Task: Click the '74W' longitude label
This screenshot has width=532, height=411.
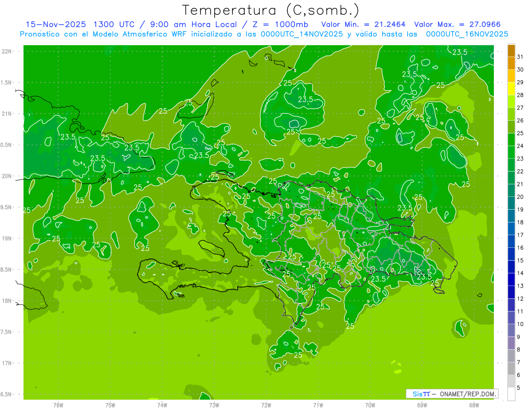Action: pyautogui.click(x=162, y=405)
